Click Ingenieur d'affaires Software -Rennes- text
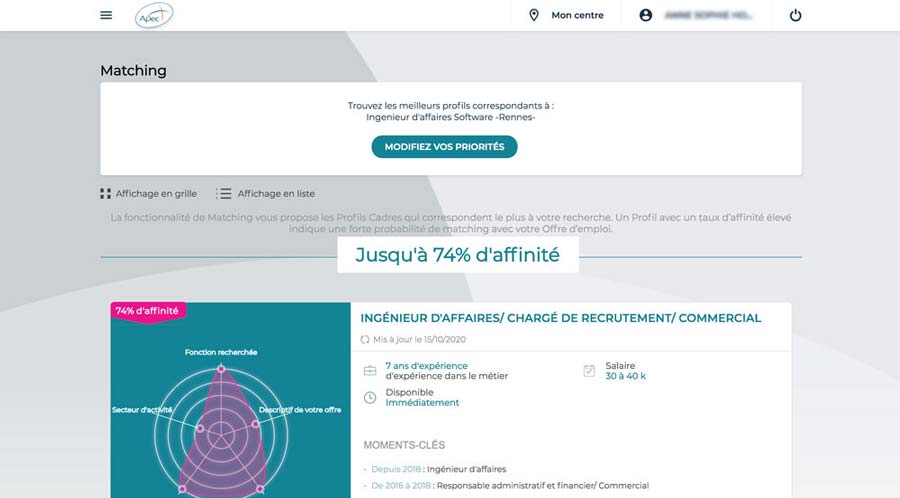 click(x=451, y=117)
